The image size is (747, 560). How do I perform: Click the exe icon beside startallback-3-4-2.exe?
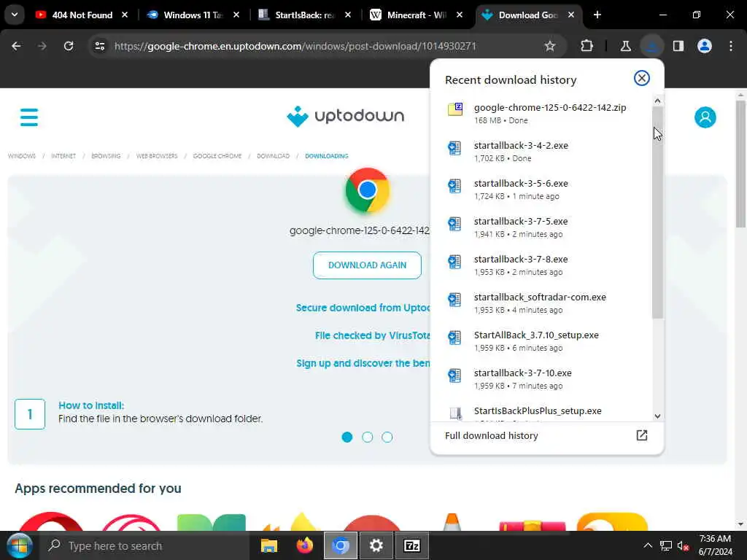[x=454, y=147]
